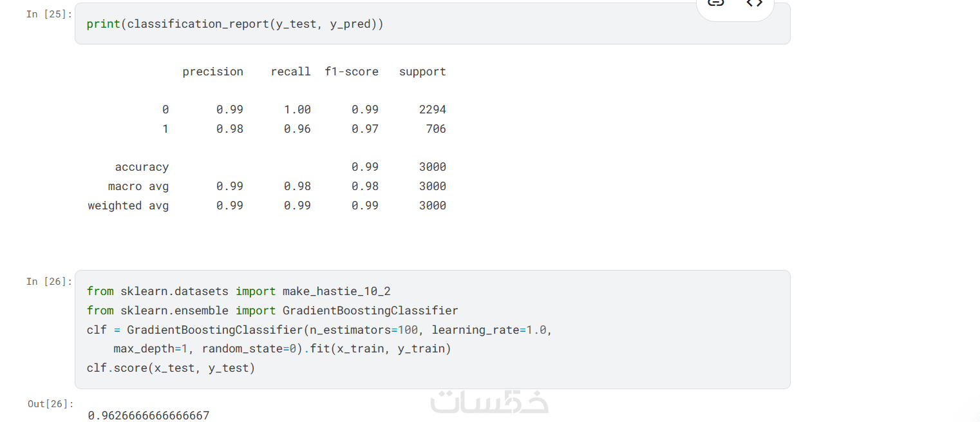Click the n_estimators=100 parameter text

pos(364,330)
